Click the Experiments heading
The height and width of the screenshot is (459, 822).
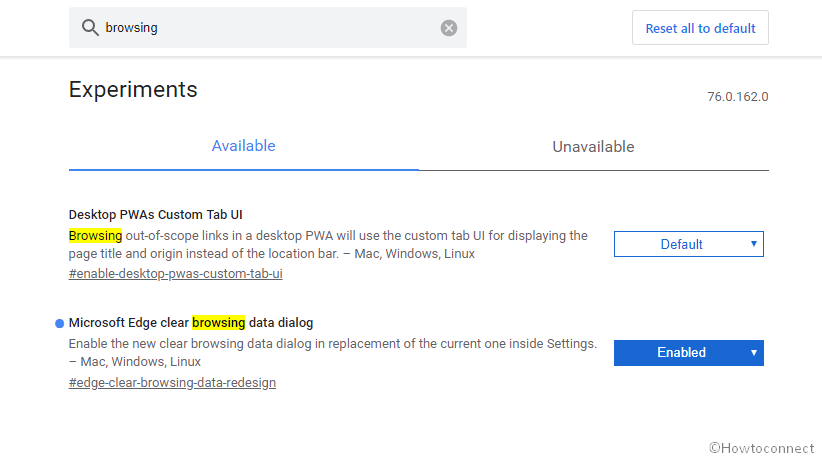[x=133, y=90]
